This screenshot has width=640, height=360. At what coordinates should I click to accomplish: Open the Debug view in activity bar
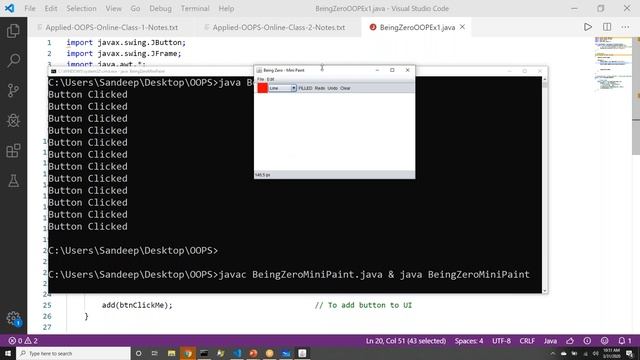(13, 120)
